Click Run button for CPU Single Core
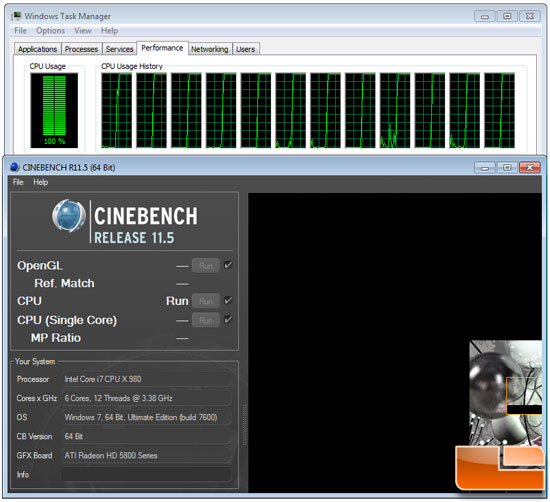The width and height of the screenshot is (550, 502). coord(206,320)
